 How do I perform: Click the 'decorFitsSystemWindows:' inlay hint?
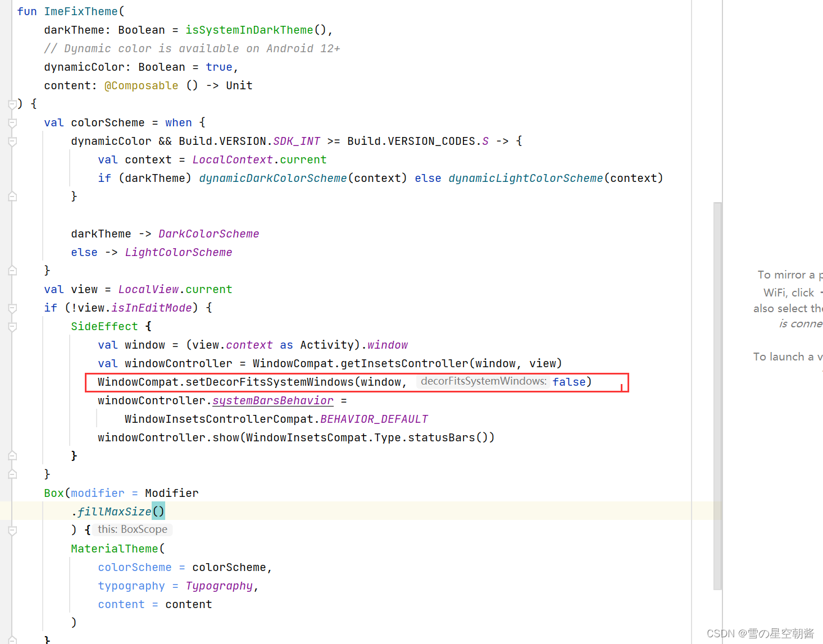coord(483,381)
